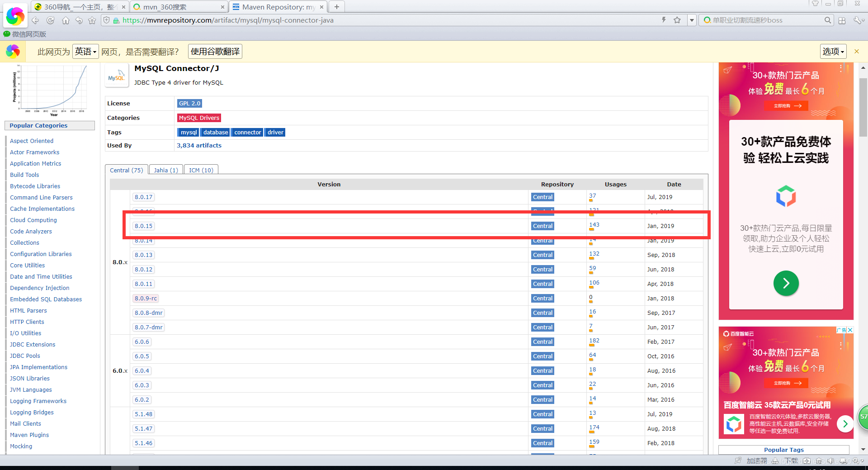Click the mysql tag

[x=189, y=133]
